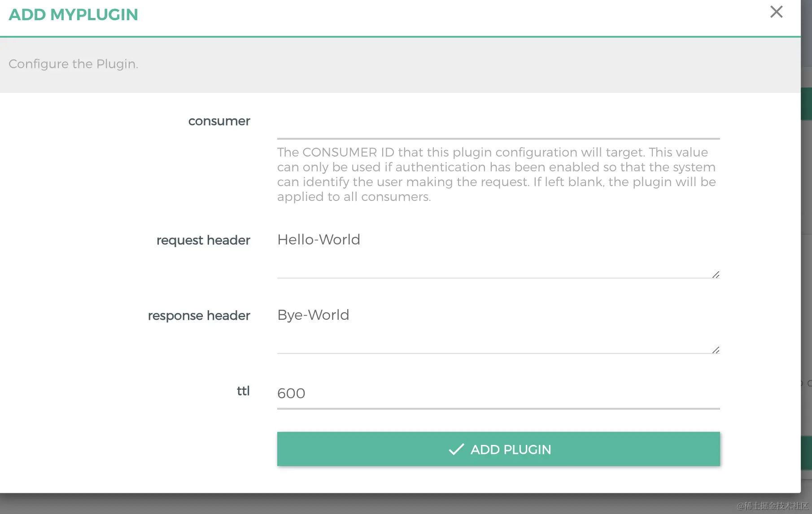Focus the ttl field showing 600
Screen dimensions: 812x514
pyautogui.click(x=498, y=394)
